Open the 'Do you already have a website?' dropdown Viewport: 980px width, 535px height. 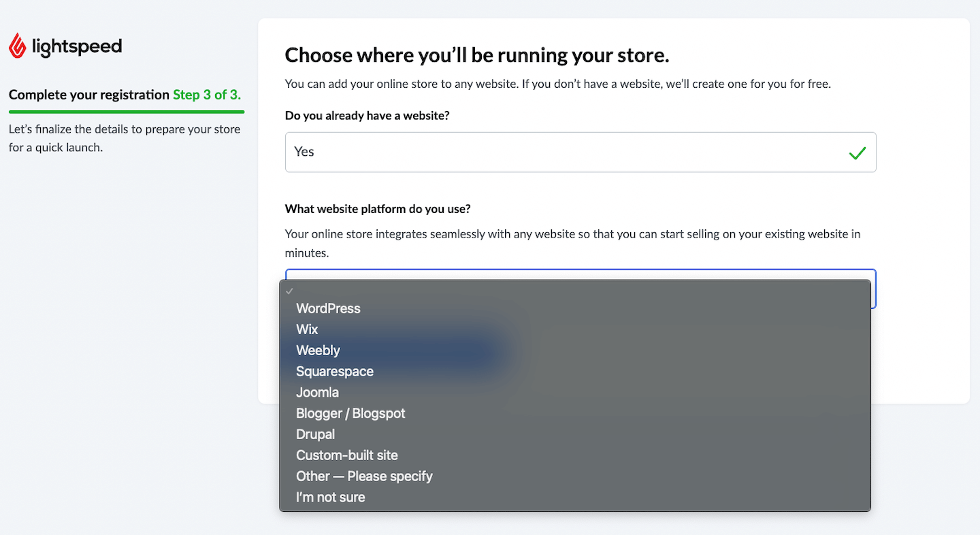[581, 152]
